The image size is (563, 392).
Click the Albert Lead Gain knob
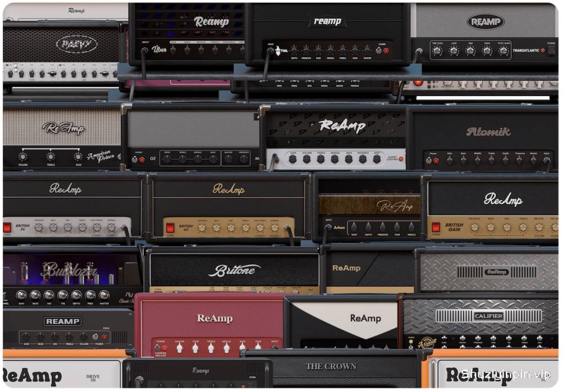pyautogui.click(x=293, y=159)
